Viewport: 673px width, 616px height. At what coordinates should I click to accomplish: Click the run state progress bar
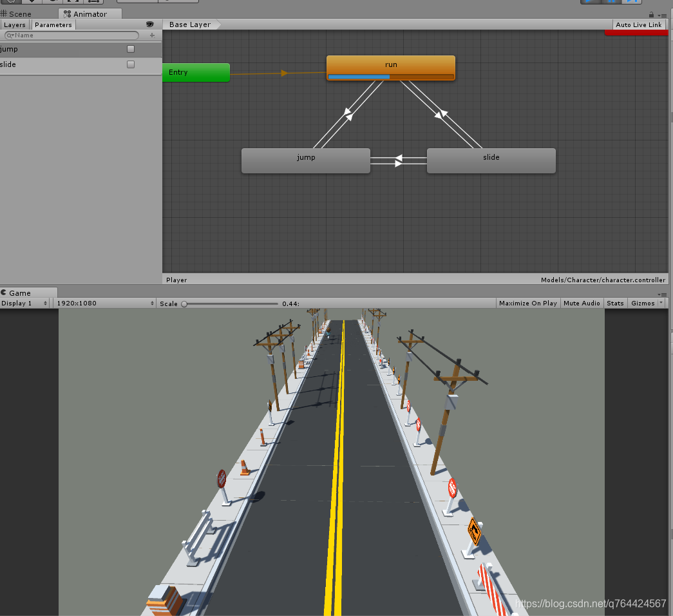pos(390,77)
